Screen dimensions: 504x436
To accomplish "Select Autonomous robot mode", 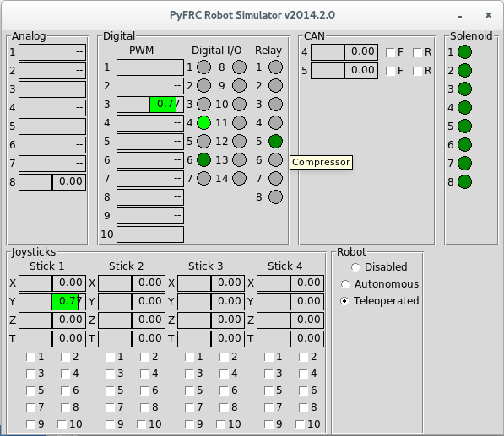I will click(345, 284).
